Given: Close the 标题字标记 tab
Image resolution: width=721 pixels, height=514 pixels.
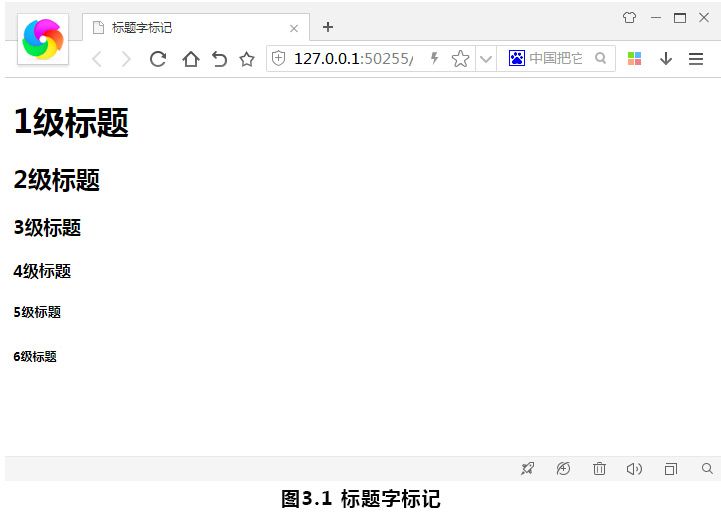Looking at the screenshot, I should [x=294, y=29].
